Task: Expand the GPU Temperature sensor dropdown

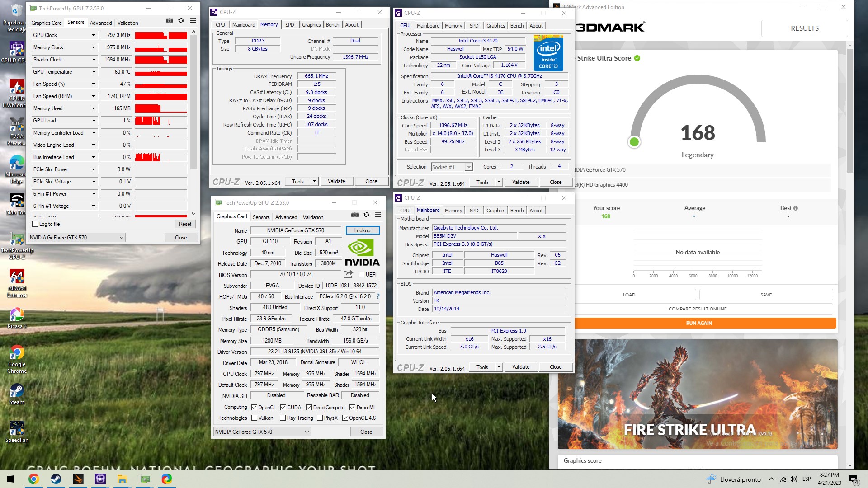Action: (x=94, y=72)
